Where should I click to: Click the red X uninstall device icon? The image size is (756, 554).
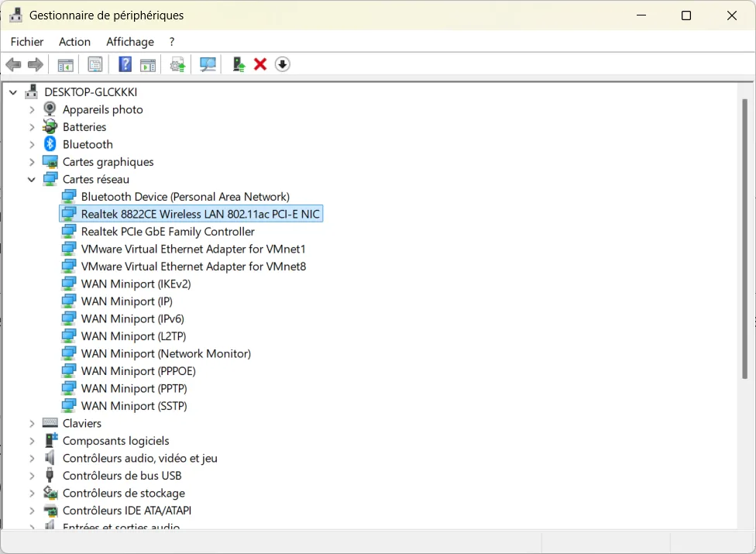tap(260, 64)
